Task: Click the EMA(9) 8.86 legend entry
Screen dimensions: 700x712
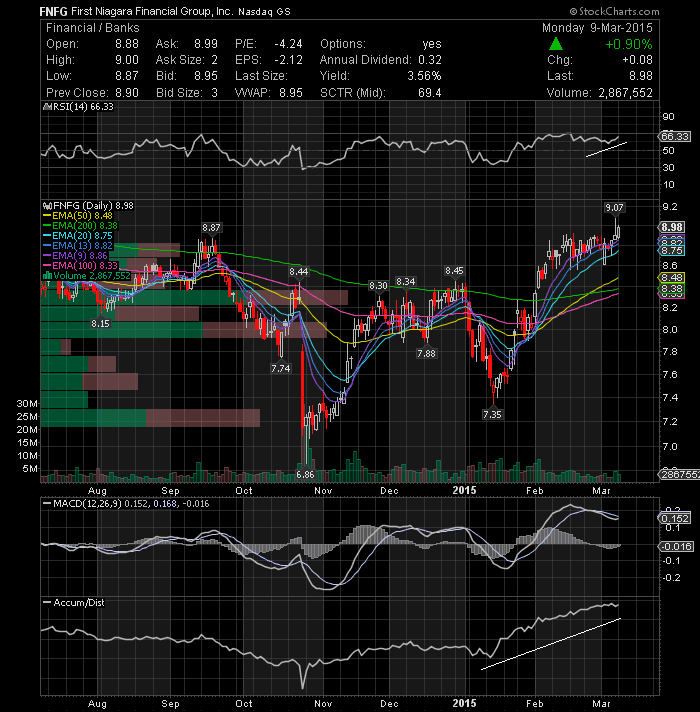Action: coord(80,256)
